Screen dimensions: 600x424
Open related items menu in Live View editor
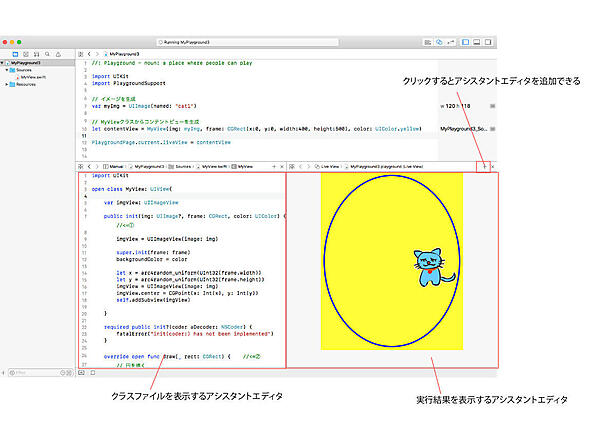pos(292,166)
